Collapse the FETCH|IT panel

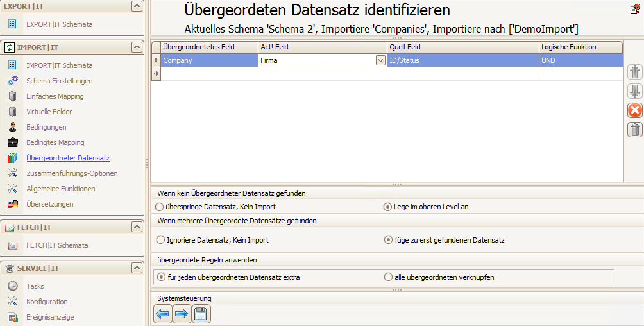137,227
